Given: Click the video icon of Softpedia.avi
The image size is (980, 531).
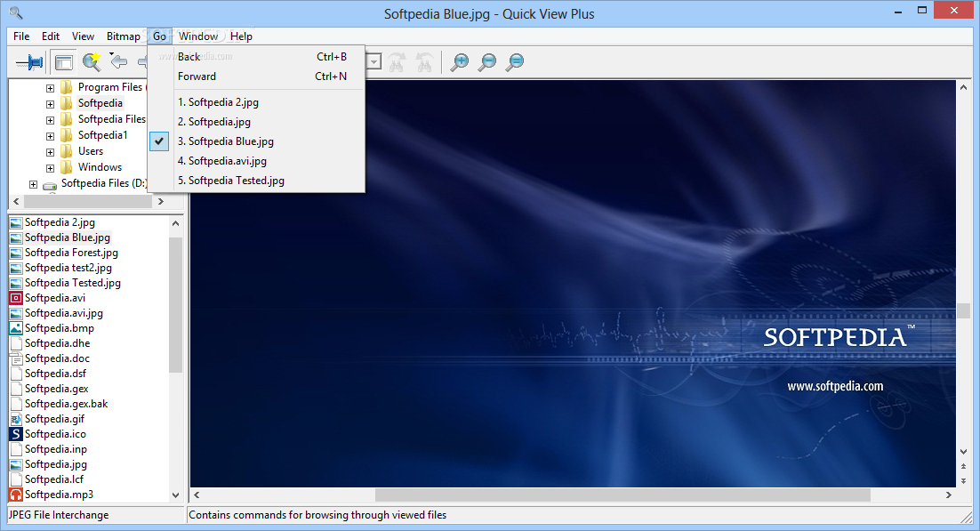Looking at the screenshot, I should (16, 298).
